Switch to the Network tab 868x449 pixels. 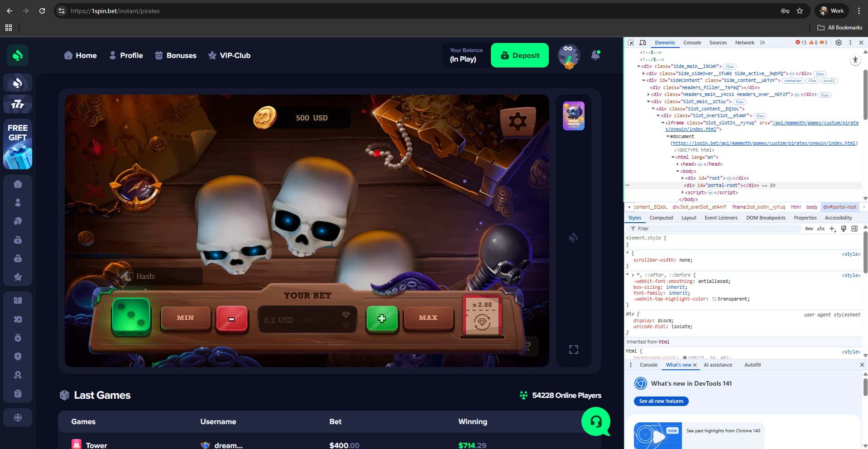[x=744, y=43]
